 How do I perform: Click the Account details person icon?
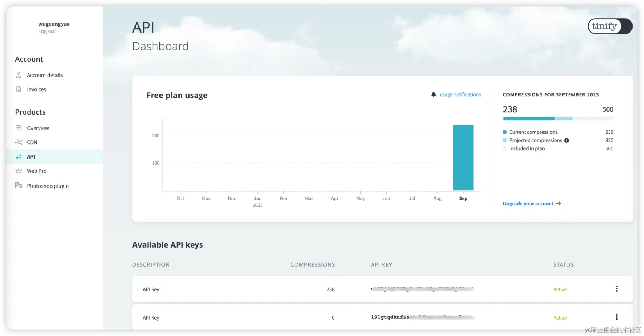click(19, 75)
